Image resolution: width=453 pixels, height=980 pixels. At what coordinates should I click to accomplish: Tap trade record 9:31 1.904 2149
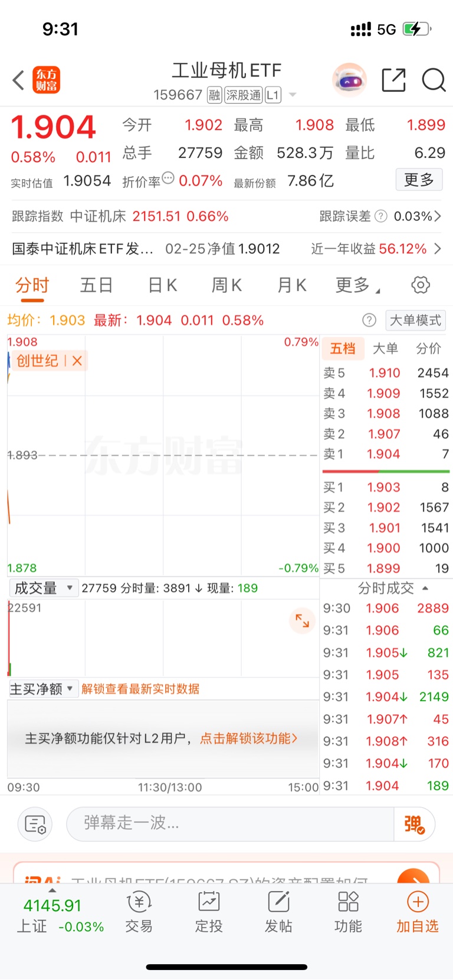point(386,697)
